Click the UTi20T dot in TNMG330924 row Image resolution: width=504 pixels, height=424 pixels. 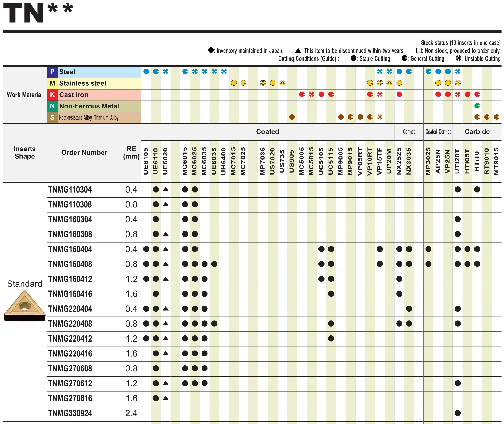(x=458, y=413)
